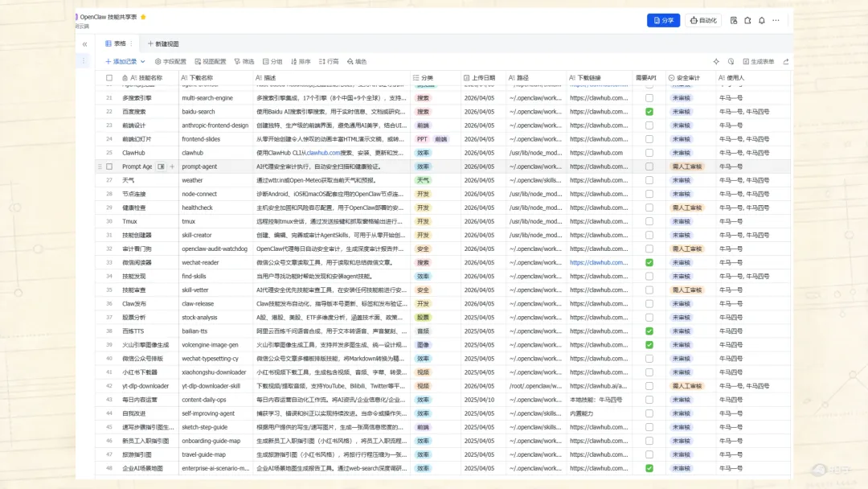
Task: Click the OpenClaw 技能共享表 document title
Action: point(108,17)
